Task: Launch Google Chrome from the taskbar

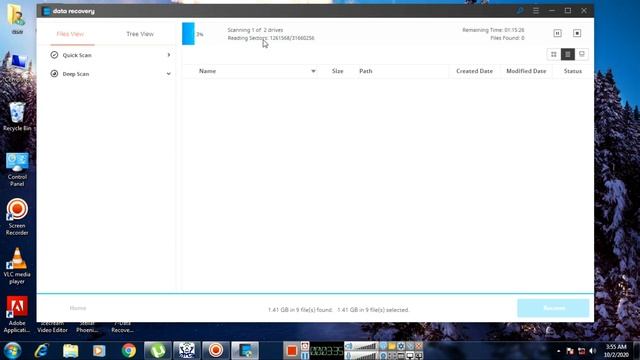Action: coord(129,351)
